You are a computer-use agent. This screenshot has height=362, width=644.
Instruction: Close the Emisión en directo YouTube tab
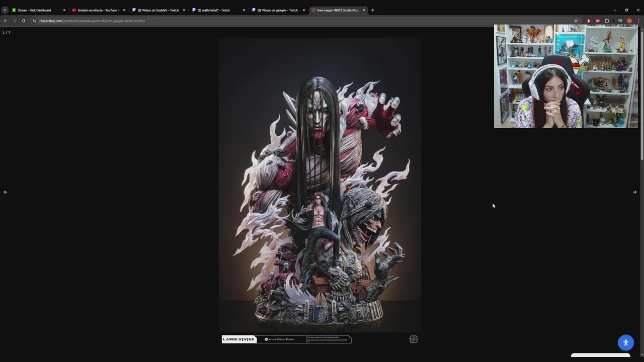(x=124, y=10)
